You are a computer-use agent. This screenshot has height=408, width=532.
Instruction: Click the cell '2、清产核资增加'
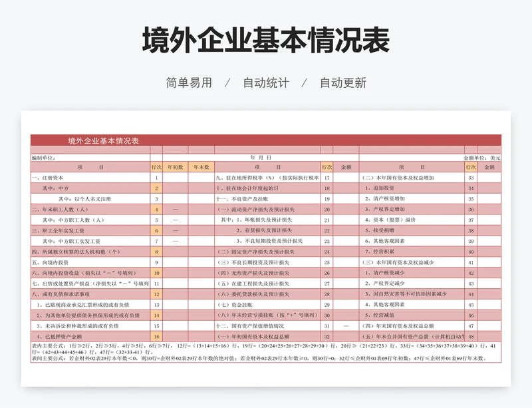click(x=412, y=199)
